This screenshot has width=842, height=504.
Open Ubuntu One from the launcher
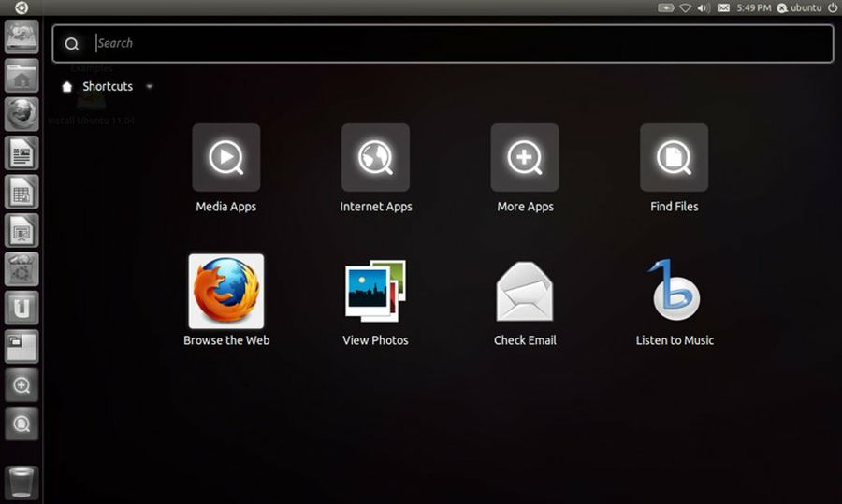[22, 307]
